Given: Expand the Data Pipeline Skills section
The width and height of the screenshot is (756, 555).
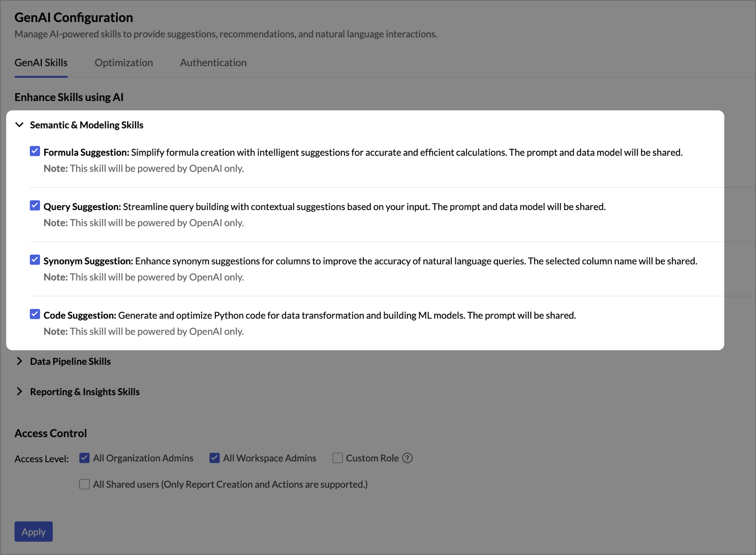Looking at the screenshot, I should tap(19, 361).
